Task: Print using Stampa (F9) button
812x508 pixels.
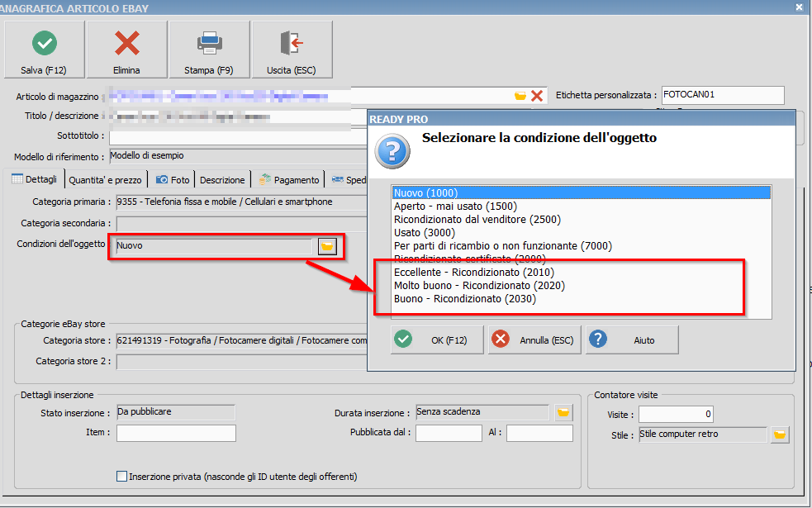Action: pyautogui.click(x=209, y=50)
